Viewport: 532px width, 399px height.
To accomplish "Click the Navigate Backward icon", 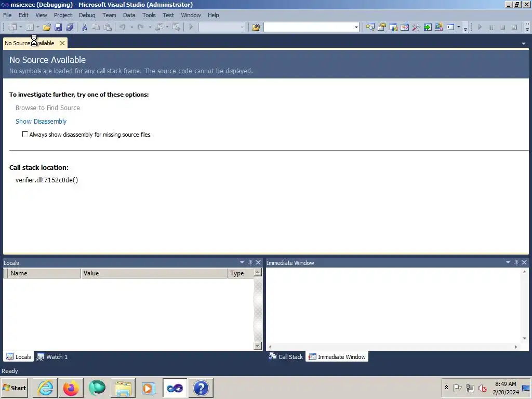I will (x=159, y=27).
